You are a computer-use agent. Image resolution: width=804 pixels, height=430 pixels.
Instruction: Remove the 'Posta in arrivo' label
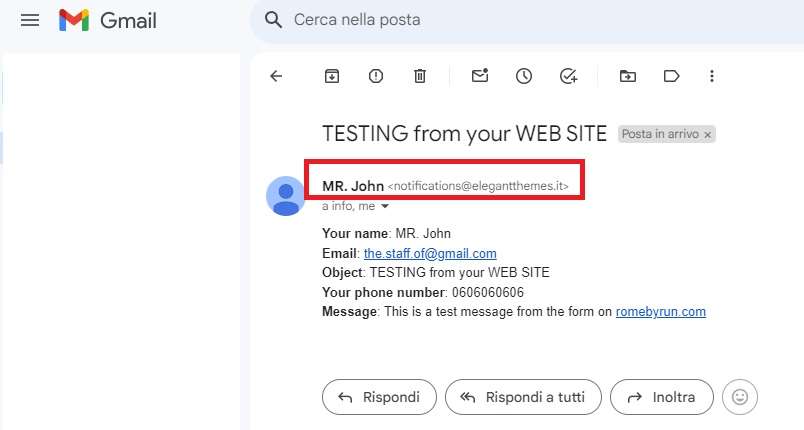(708, 135)
